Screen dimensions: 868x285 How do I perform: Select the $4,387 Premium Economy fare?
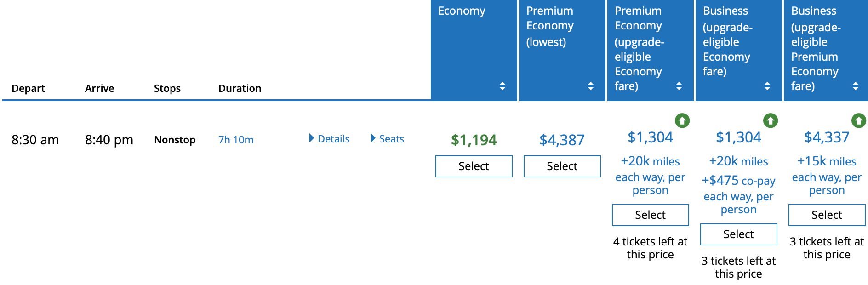(x=562, y=166)
